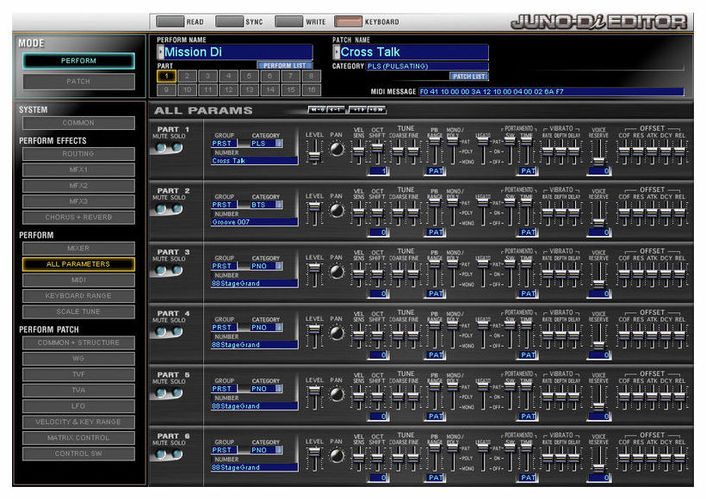The image size is (706, 499).
Task: Open the PERFORM LIST
Action: pyautogui.click(x=284, y=65)
